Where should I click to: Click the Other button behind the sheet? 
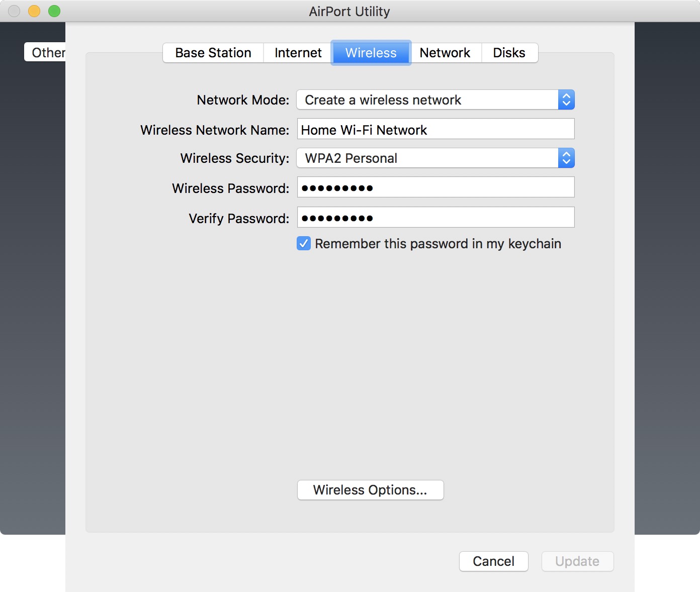tap(45, 52)
